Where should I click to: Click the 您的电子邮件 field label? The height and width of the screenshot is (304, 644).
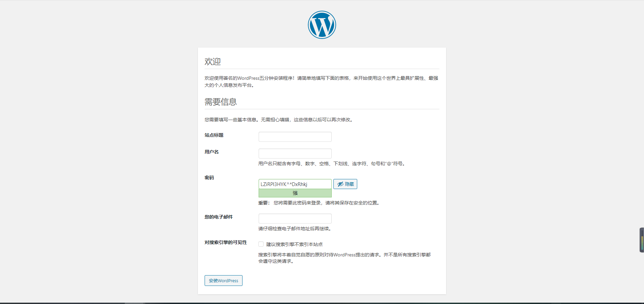click(x=219, y=217)
